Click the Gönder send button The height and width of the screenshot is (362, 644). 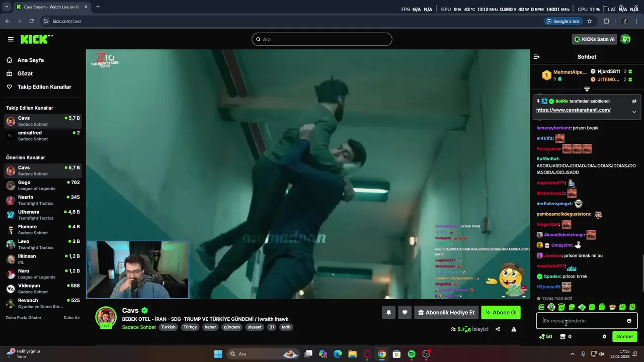(624, 336)
